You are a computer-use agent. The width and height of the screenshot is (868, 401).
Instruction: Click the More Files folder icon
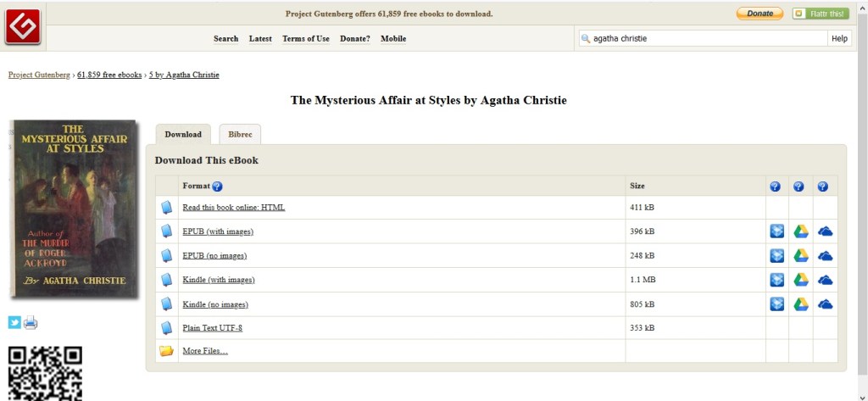[x=166, y=351]
